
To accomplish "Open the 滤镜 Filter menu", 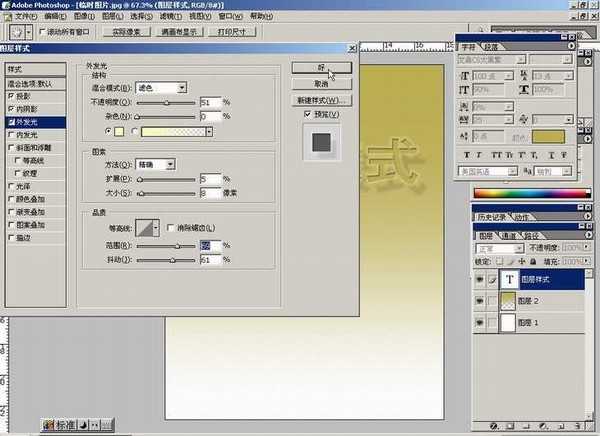I will coord(171,16).
